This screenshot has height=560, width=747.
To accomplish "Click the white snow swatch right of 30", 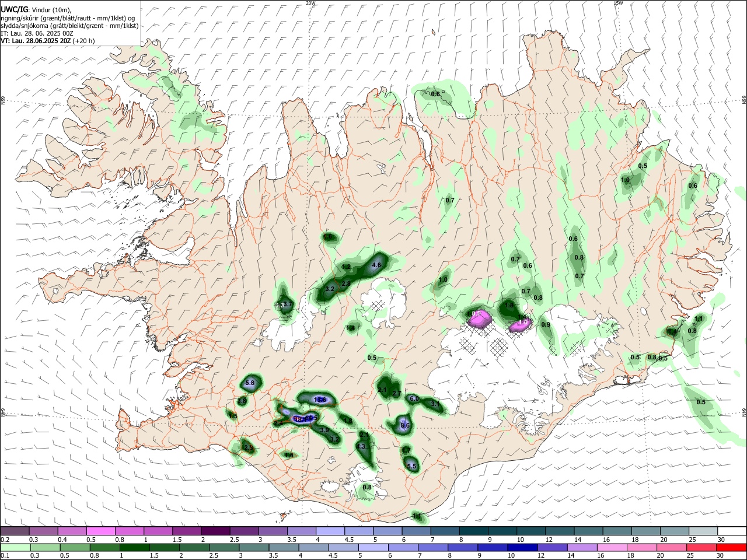I will click(731, 531).
